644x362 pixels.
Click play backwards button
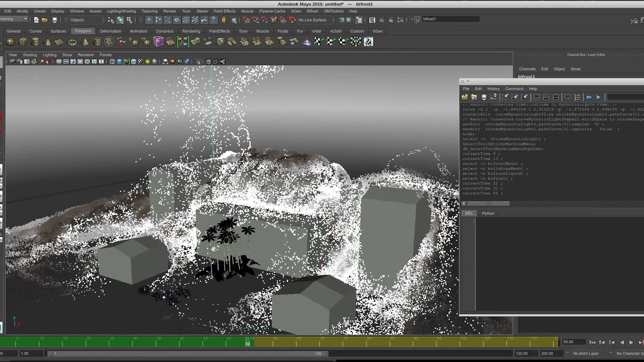click(x=621, y=342)
